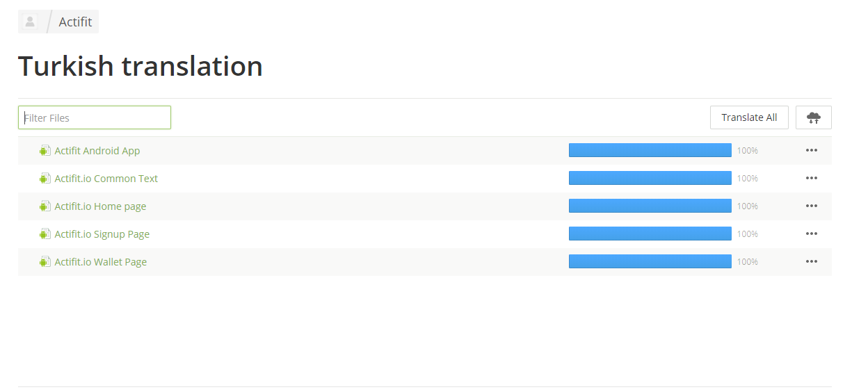Image resolution: width=868 pixels, height=392 pixels.
Task: Click the Actifit.io Home page progress bar
Action: tap(650, 206)
